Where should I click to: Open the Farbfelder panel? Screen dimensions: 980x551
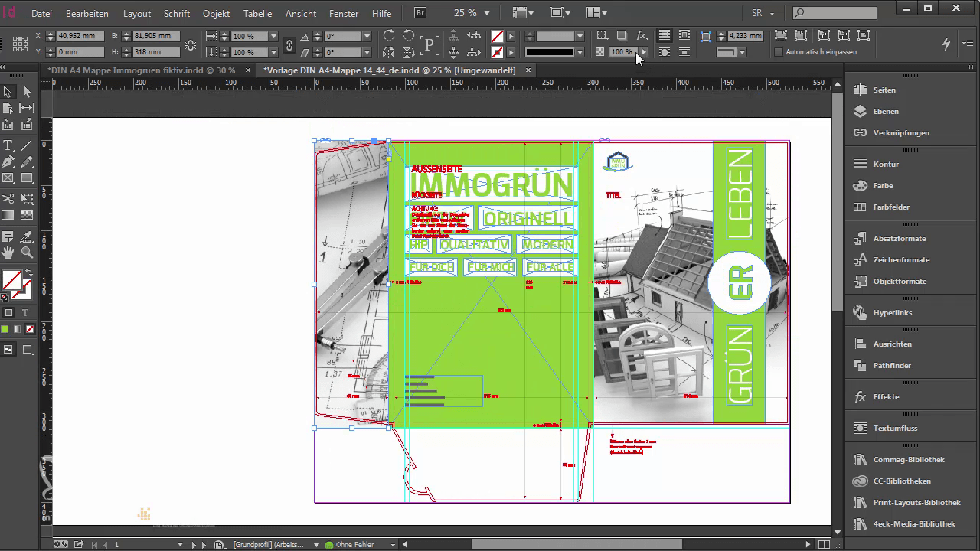pyautogui.click(x=891, y=207)
